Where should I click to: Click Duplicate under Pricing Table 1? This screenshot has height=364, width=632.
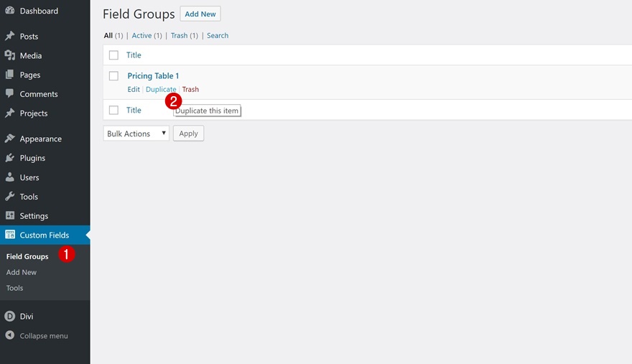pyautogui.click(x=161, y=89)
